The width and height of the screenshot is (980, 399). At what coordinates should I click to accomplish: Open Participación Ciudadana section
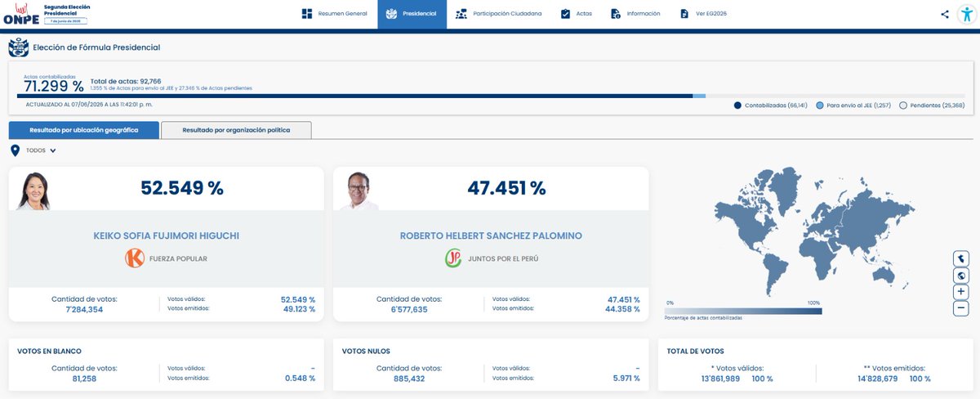click(x=499, y=14)
